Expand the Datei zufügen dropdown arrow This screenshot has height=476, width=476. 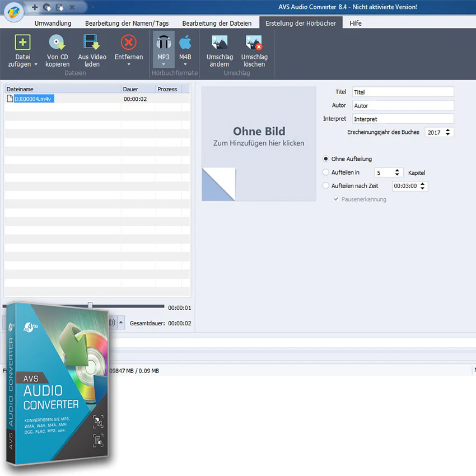(36, 64)
